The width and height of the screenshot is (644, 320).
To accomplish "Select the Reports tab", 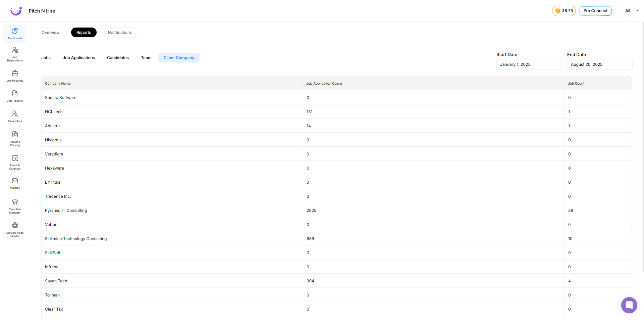I will click(84, 33).
